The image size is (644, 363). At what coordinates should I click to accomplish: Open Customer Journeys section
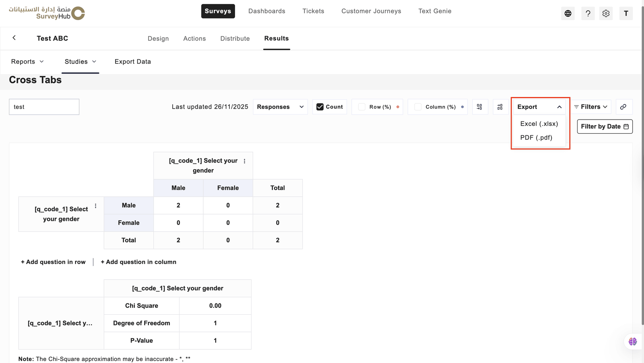tap(371, 11)
